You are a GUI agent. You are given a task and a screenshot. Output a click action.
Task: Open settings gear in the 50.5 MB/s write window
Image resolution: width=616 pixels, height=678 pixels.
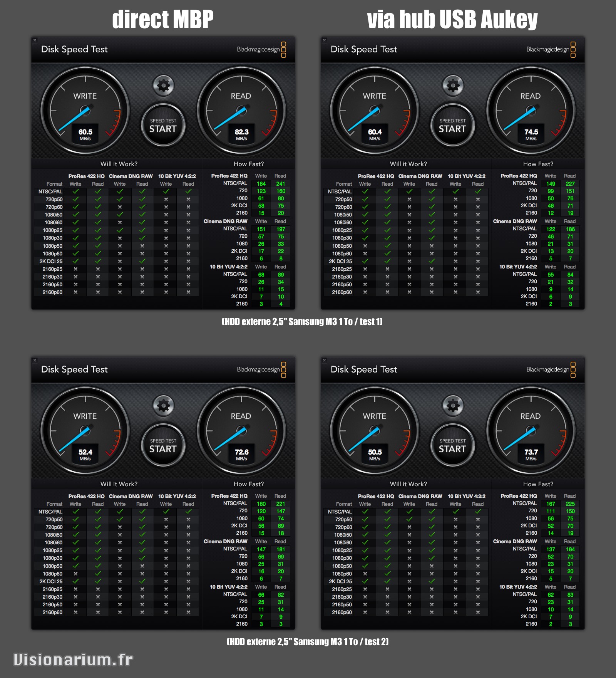click(453, 406)
